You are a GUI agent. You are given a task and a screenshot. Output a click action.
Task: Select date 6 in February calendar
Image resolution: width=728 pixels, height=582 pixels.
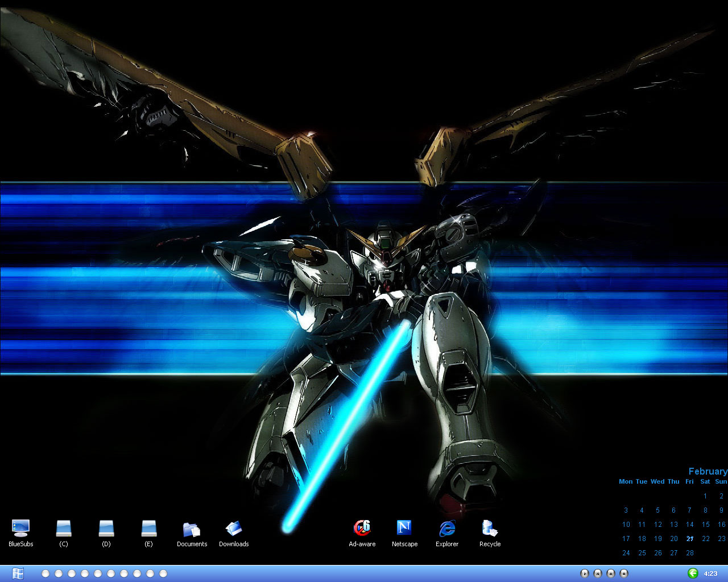[673, 510]
